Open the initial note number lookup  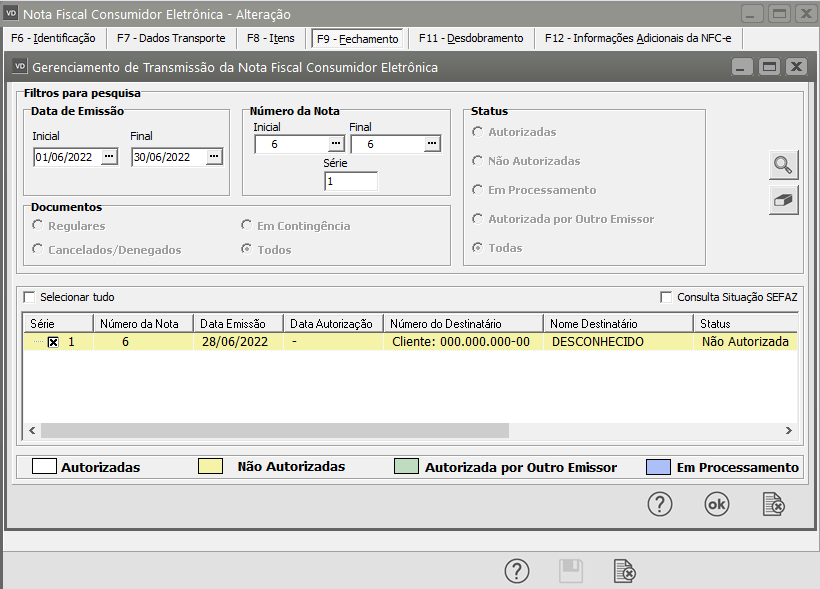[x=336, y=144]
